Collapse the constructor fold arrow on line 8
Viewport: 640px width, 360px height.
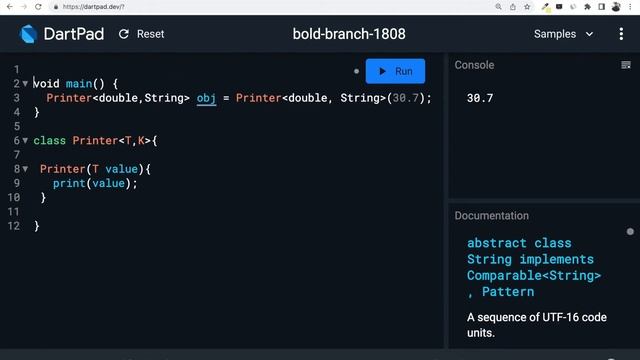point(25,169)
